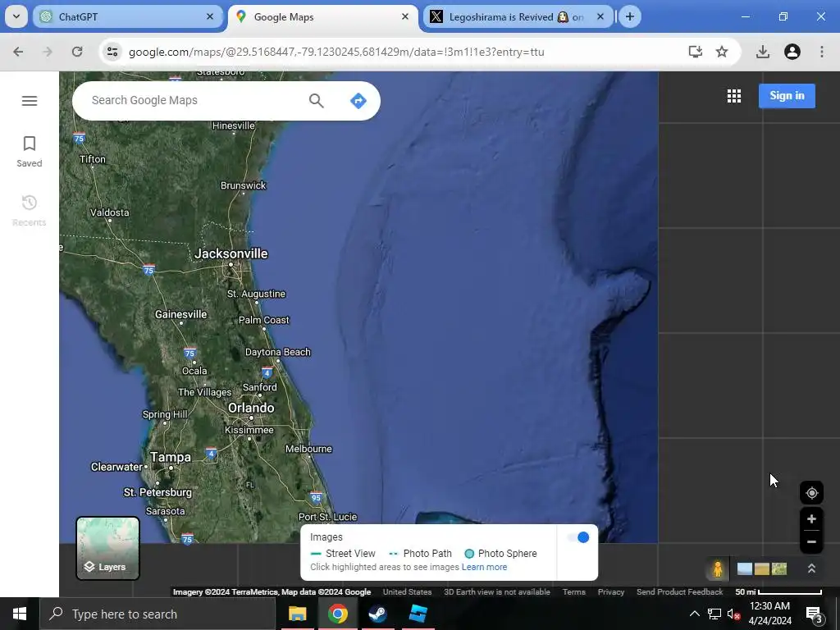The image size is (840, 630).
Task: Open Directions from the search box
Action: 358,101
